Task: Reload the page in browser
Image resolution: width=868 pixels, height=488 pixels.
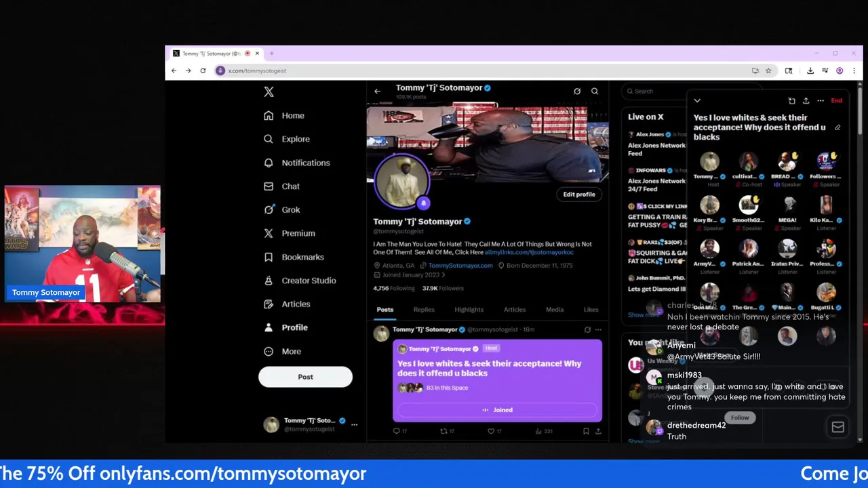Action: coord(203,70)
